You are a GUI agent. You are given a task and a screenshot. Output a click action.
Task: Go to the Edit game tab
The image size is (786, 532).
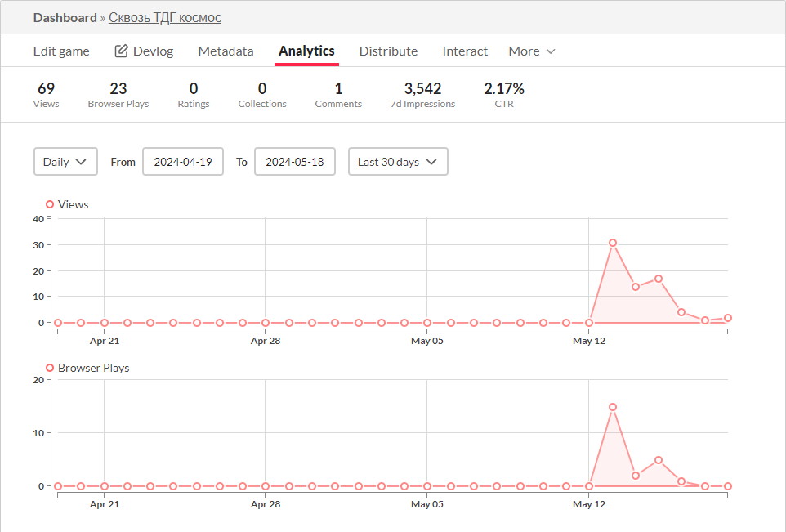tap(61, 51)
